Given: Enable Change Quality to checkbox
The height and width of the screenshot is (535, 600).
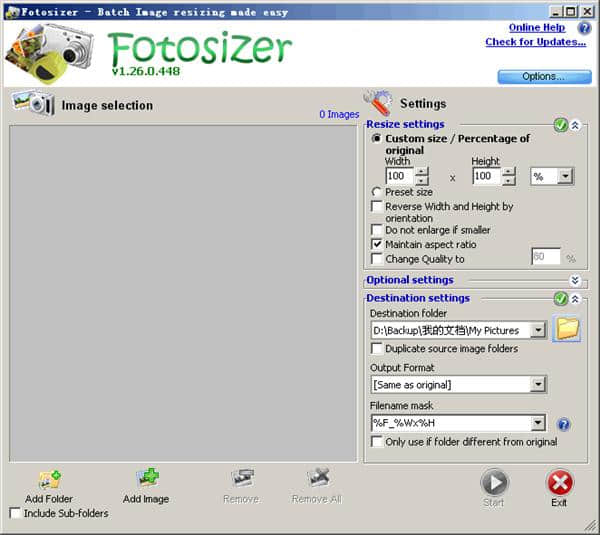Looking at the screenshot, I should 377,259.
